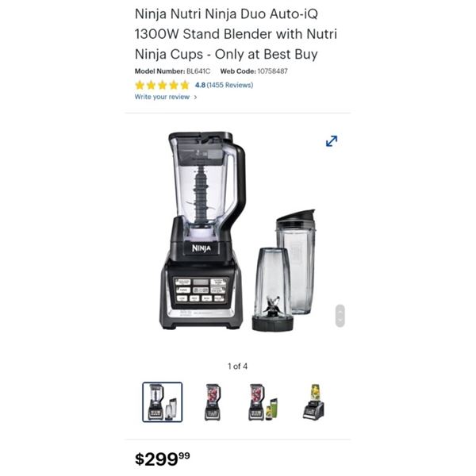The width and height of the screenshot is (476, 476).
Task: Click the Web Code number 10758487
Action: (x=272, y=71)
